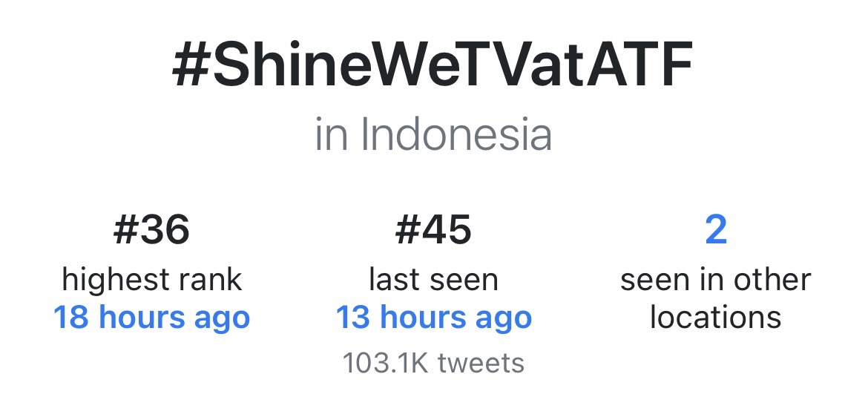Click the number 18 in the blue timestamp
Viewport: 868px width, 400px height.
(73, 318)
